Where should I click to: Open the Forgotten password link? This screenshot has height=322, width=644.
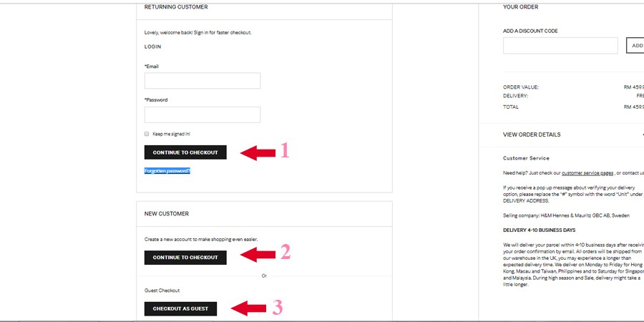(167, 171)
